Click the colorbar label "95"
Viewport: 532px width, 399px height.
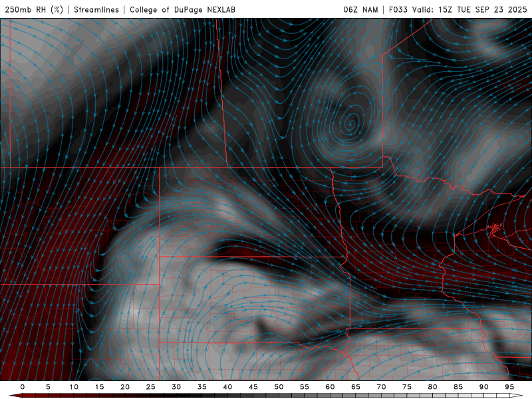point(509,387)
